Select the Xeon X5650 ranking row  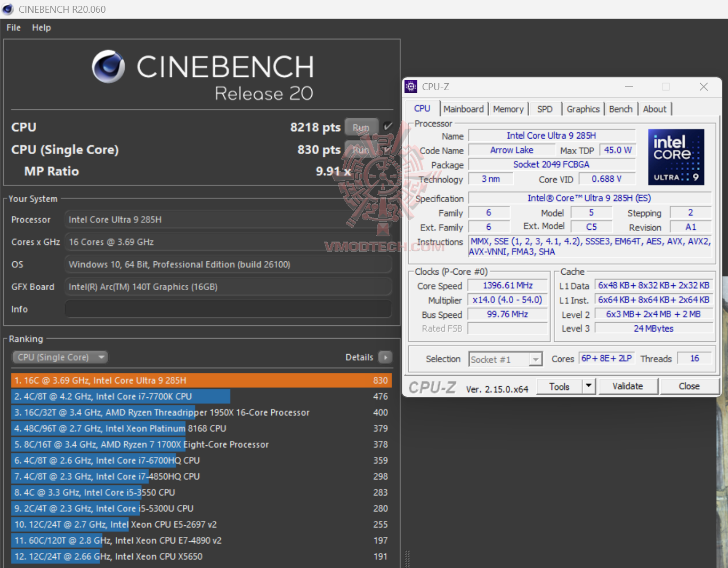coord(201,556)
